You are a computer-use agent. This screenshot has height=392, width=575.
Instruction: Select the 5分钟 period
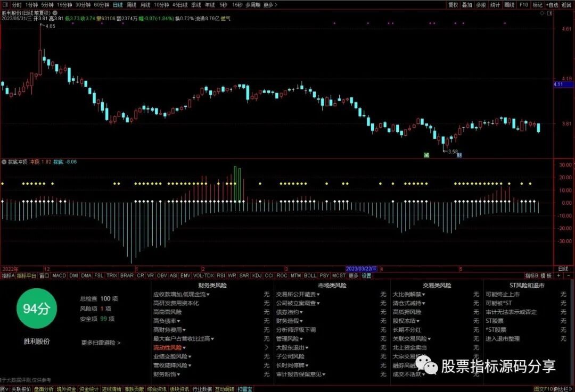point(47,5)
